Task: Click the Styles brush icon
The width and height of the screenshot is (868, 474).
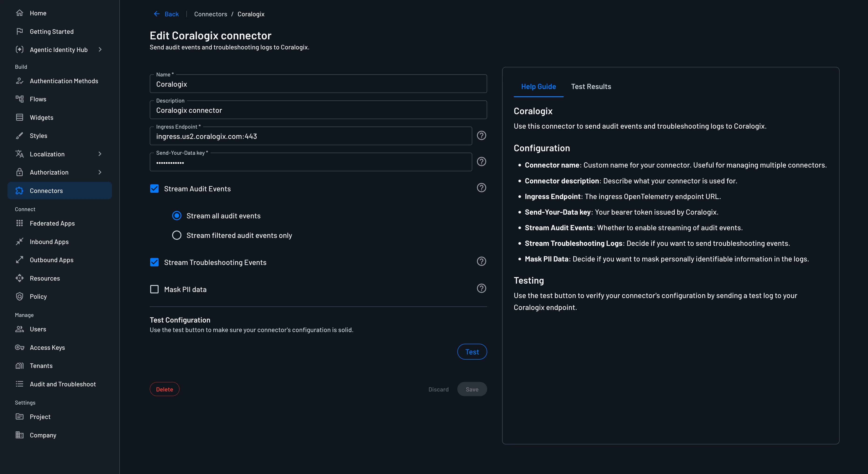Action: click(x=20, y=136)
